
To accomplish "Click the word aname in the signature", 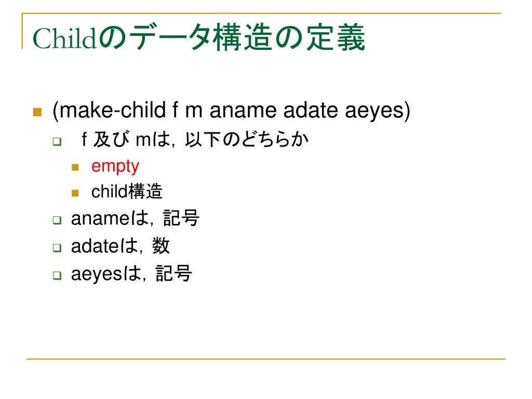I will tap(243, 111).
